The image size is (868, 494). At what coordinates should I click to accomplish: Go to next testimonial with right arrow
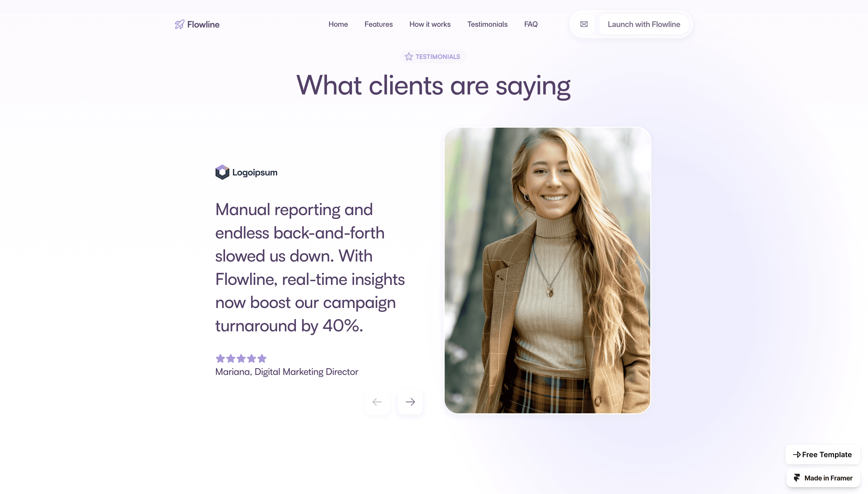click(410, 402)
